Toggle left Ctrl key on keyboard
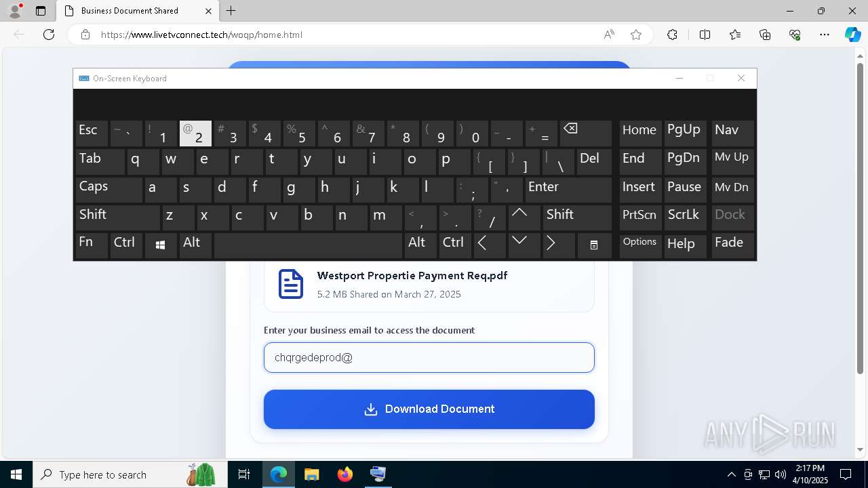This screenshot has height=488, width=868. 126,245
